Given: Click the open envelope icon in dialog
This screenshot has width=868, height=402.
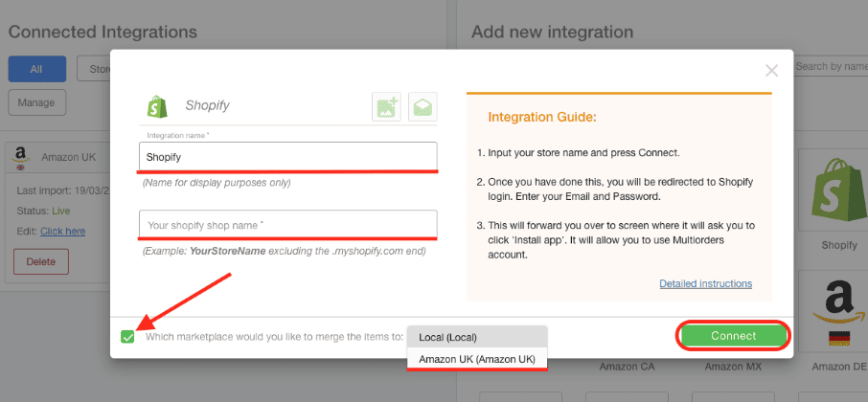Looking at the screenshot, I should [x=423, y=106].
